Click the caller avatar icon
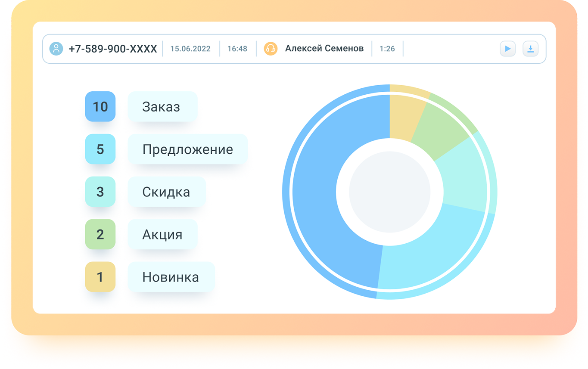Screen dimensions: 588x369 pyautogui.click(x=56, y=49)
